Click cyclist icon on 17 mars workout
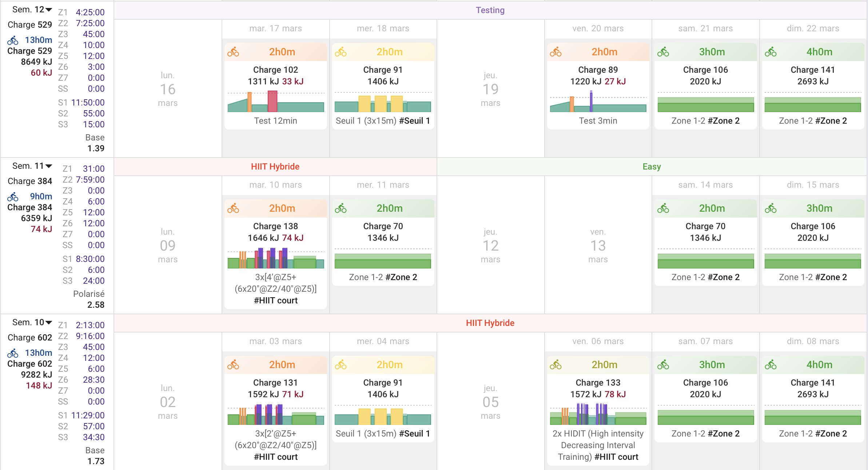 [x=233, y=52]
